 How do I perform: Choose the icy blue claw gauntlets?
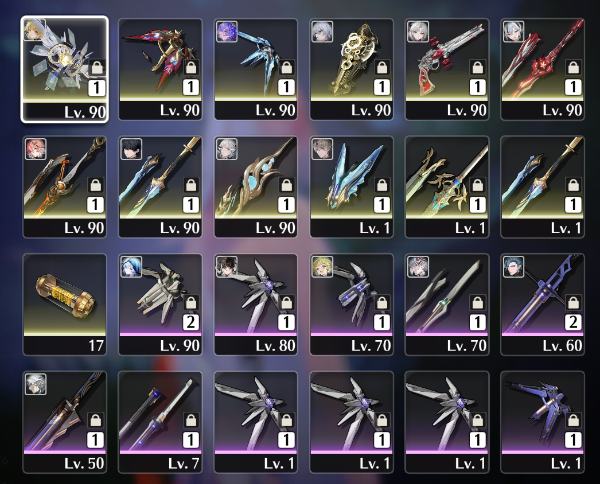[x=256, y=69]
